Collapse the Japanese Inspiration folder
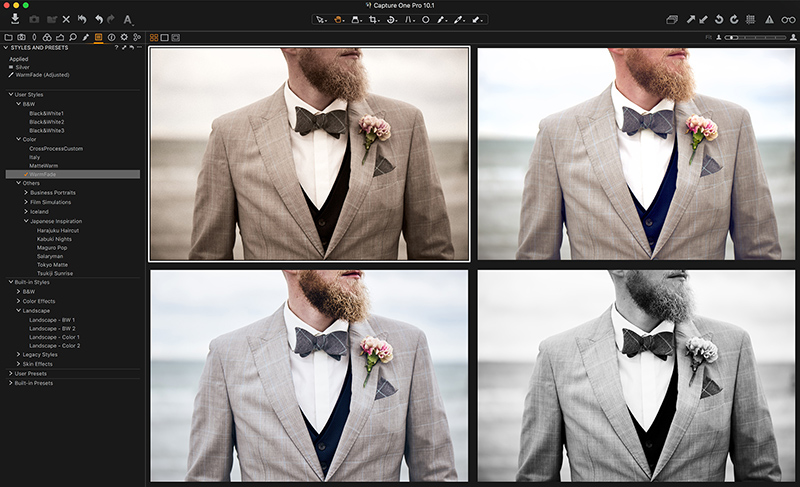Viewport: 800px width, 487px height. click(26, 221)
